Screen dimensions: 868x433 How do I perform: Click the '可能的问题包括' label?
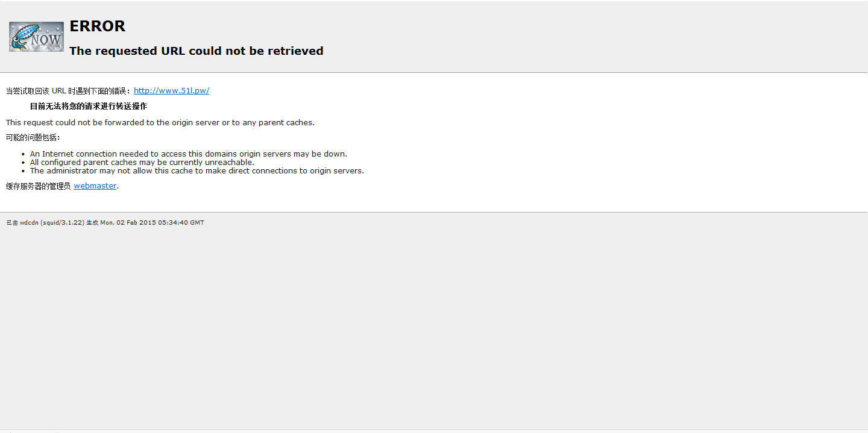pyautogui.click(x=33, y=138)
